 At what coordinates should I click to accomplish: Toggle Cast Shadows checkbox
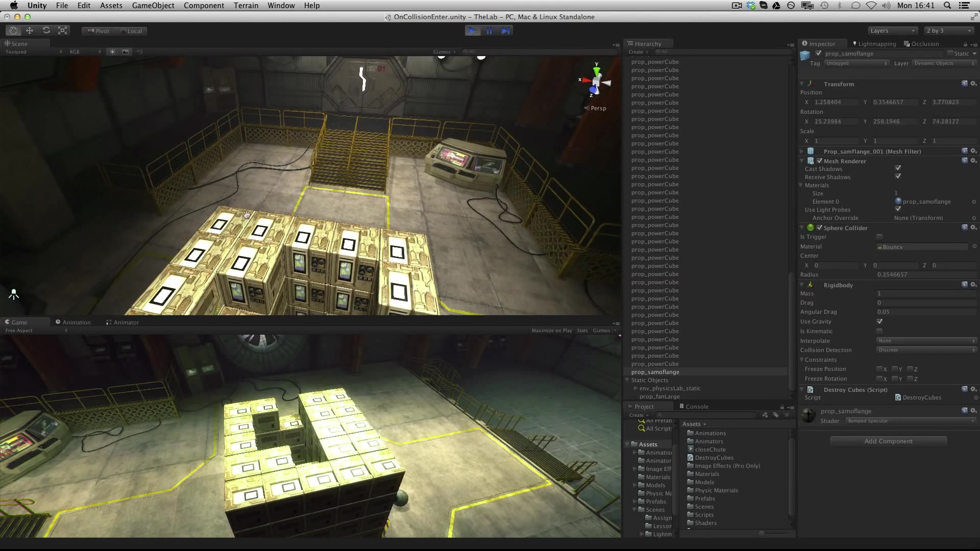(898, 168)
